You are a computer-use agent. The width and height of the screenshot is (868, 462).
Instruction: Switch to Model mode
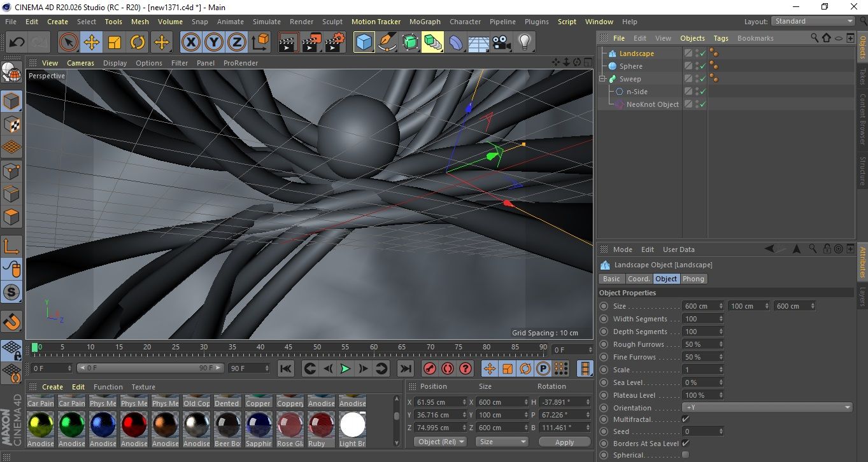pos(12,101)
